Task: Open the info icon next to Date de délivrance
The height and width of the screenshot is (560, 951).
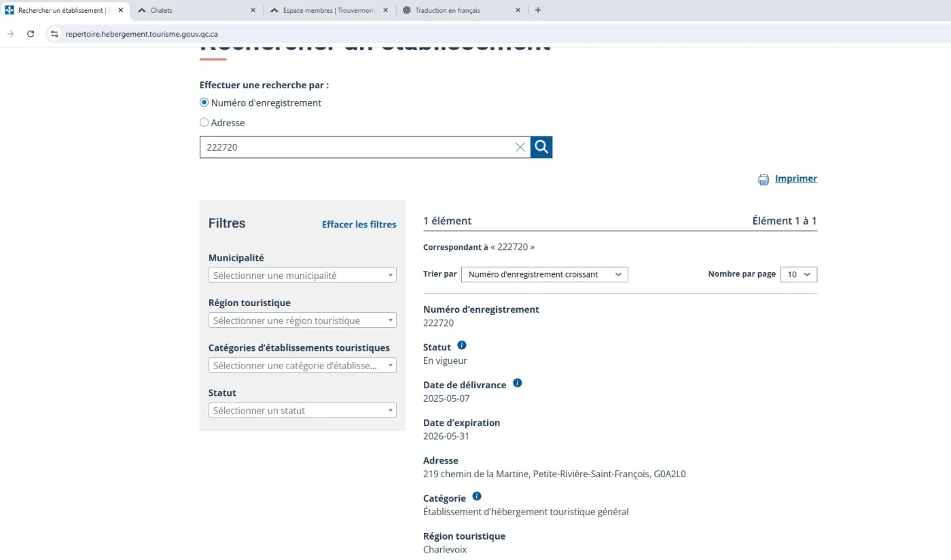Action: coord(518,384)
